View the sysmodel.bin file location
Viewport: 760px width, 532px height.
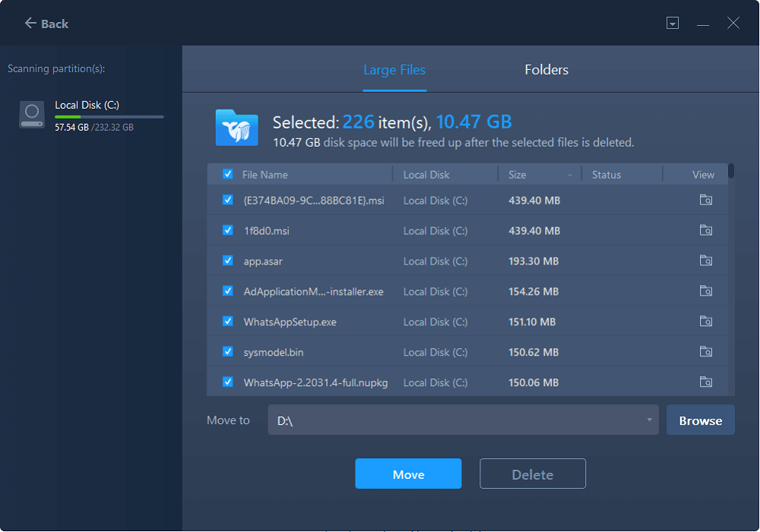click(x=706, y=352)
